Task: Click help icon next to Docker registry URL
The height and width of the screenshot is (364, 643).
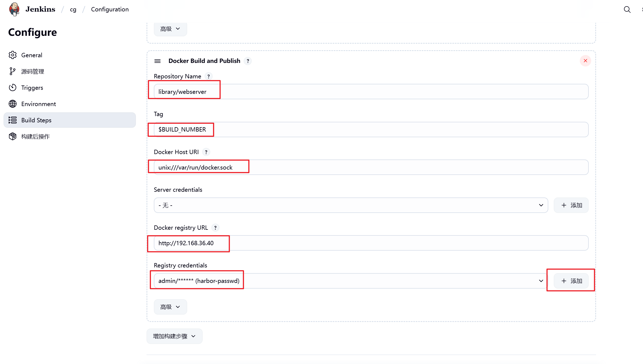Action: pyautogui.click(x=215, y=228)
